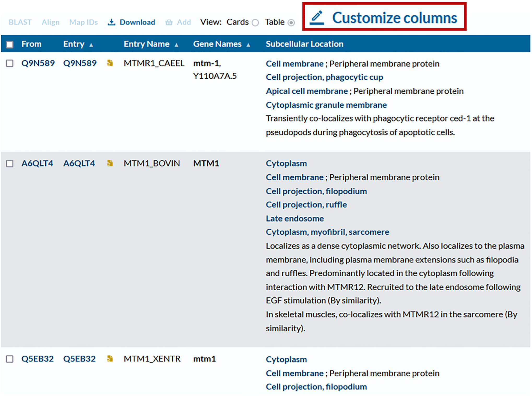Image resolution: width=532 pixels, height=396 pixels.
Task: Click reviewed entry icon for Q5EB32
Action: coord(110,359)
